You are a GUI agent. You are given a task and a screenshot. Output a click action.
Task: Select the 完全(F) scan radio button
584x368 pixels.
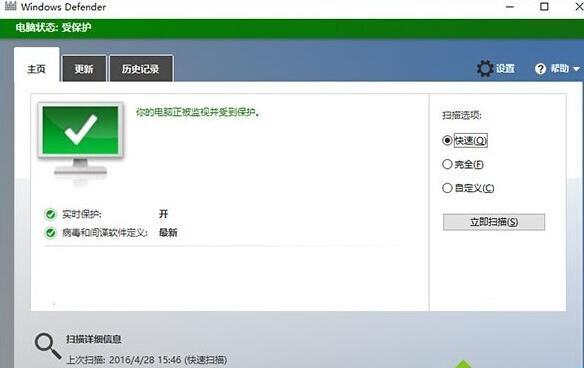[x=447, y=164]
